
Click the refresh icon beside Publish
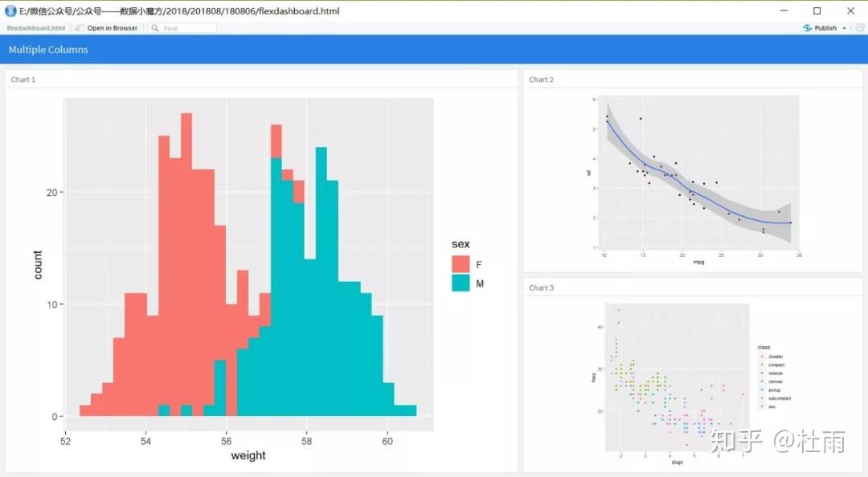(x=860, y=28)
